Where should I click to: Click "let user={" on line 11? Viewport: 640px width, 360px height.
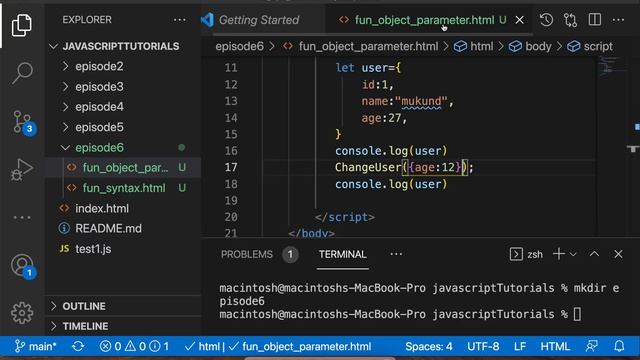[368, 68]
